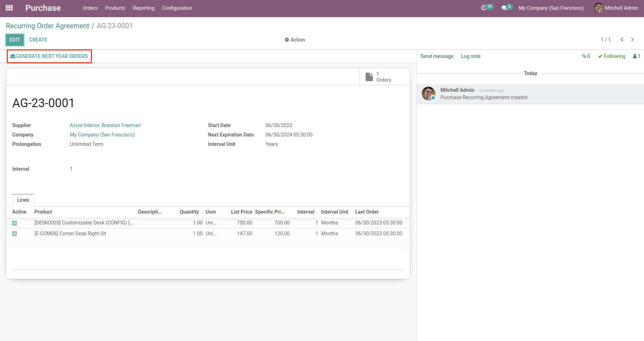Click the [E-COM06] Corner Desk Right Sit cell

coord(70,233)
